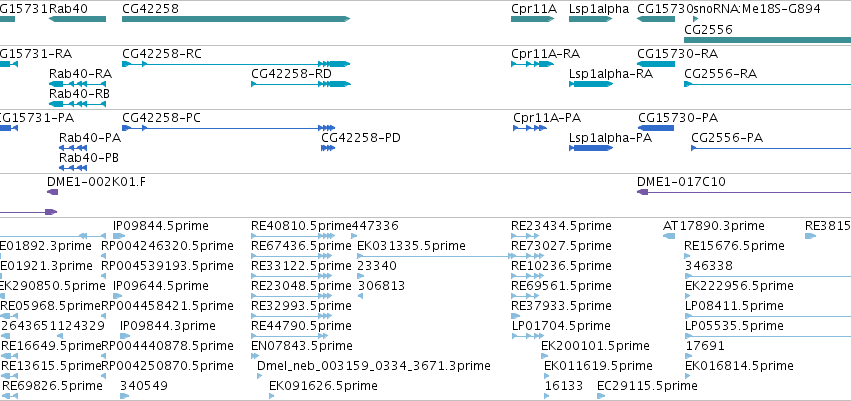Click the CG42258-RC transcript line
Viewport: 851px width, 401px height.
(x=236, y=64)
